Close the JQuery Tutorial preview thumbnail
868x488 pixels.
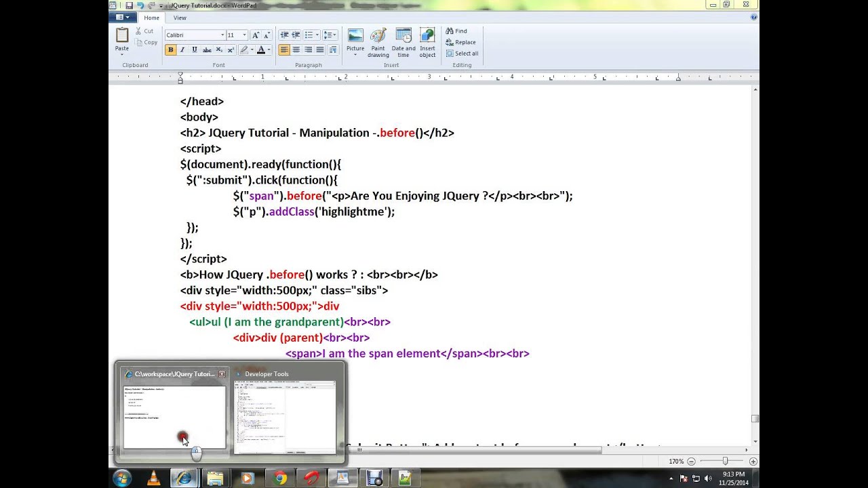pyautogui.click(x=222, y=374)
